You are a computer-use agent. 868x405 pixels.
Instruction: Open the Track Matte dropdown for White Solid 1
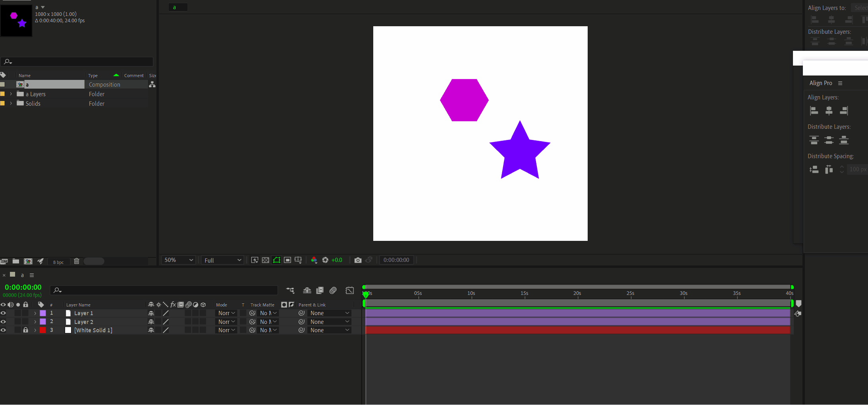pos(268,330)
